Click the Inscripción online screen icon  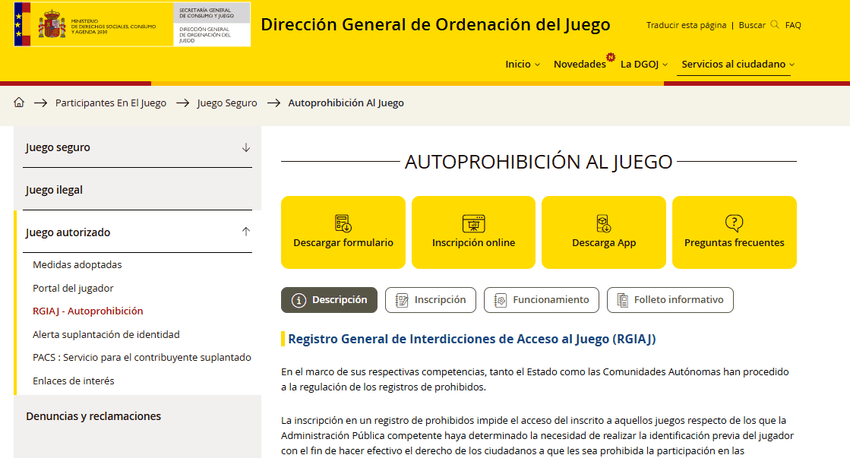[x=473, y=223]
